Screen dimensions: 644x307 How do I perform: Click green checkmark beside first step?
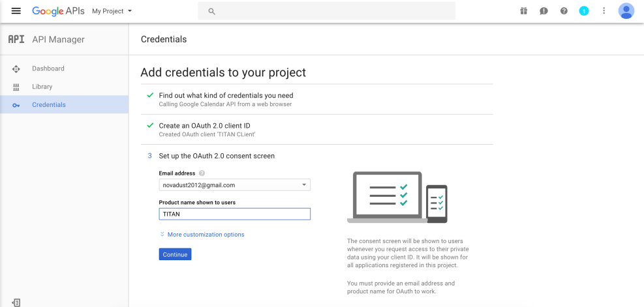150,95
